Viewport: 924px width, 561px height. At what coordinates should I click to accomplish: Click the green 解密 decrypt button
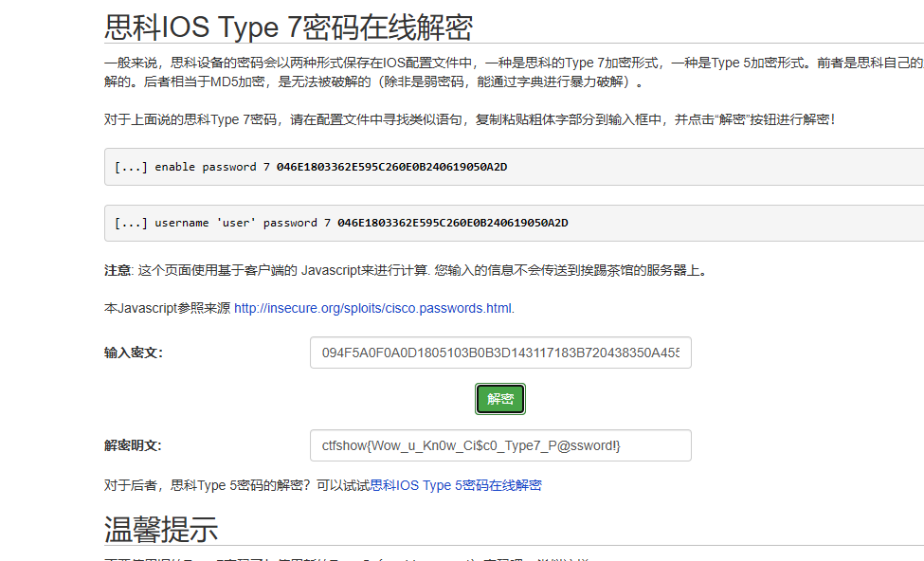pos(499,398)
